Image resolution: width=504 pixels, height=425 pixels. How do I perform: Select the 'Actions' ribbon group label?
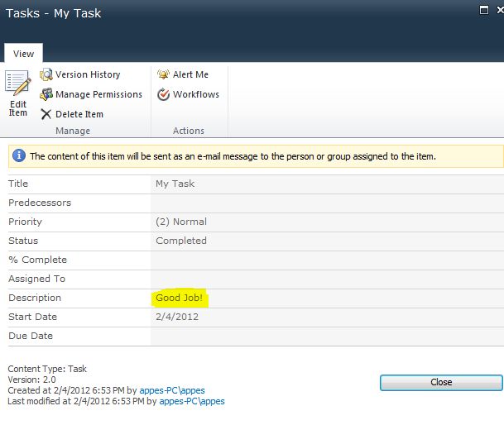[189, 131]
